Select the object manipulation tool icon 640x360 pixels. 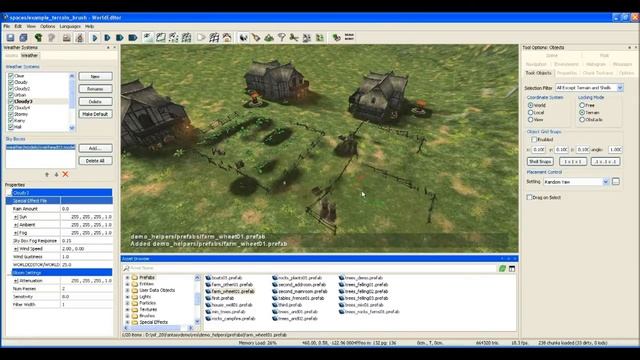coord(243,38)
